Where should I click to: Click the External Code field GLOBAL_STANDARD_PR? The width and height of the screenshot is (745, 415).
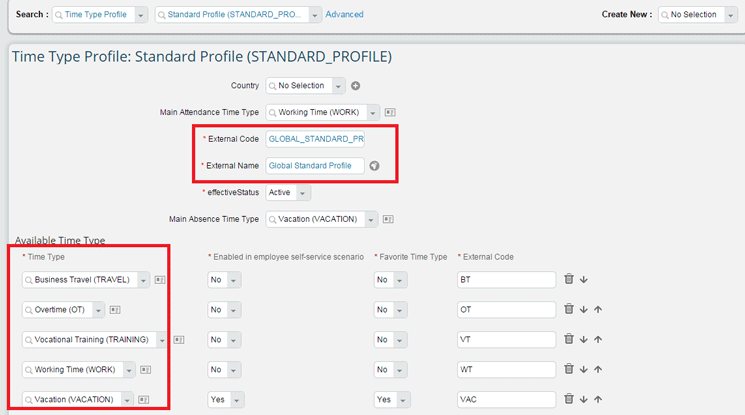pyautogui.click(x=315, y=139)
